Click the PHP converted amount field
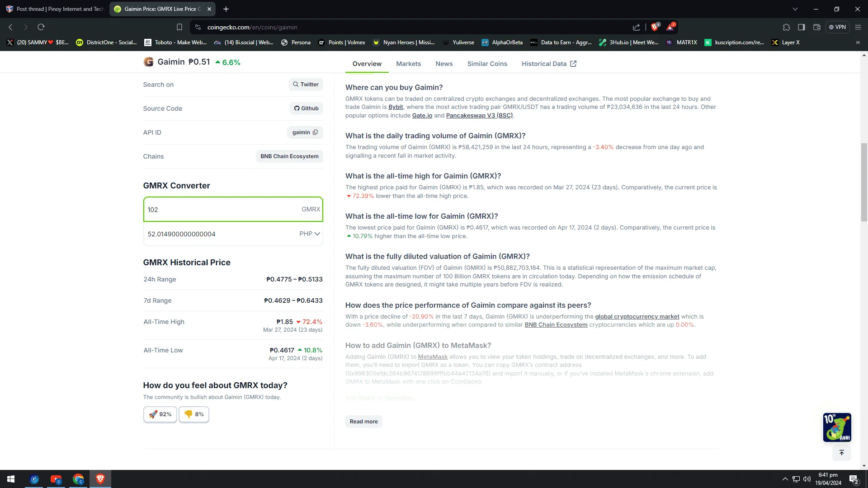This screenshot has height=488, width=868. [222, 234]
